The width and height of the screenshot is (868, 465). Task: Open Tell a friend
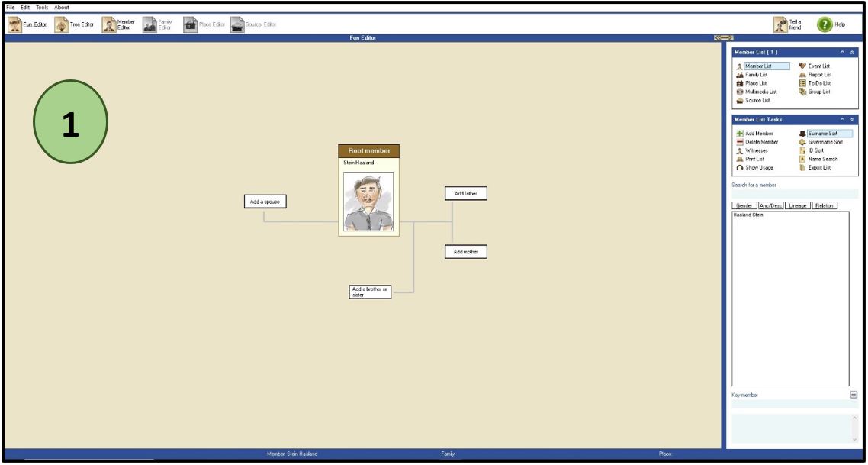[780, 24]
